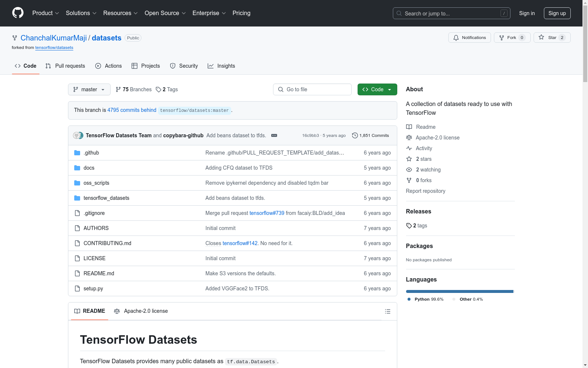Expand the Open Source menu
Viewport: 588px width, 368px height.
[x=165, y=13]
